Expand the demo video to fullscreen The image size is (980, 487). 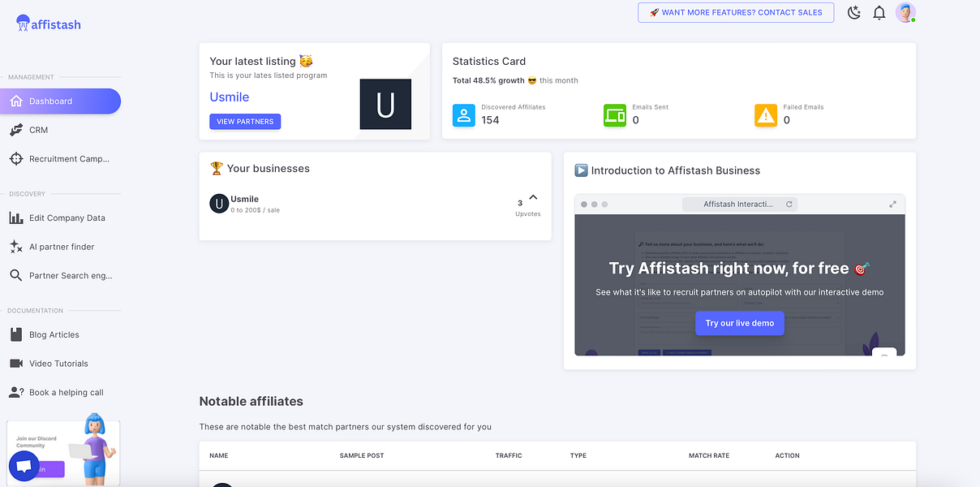893,205
